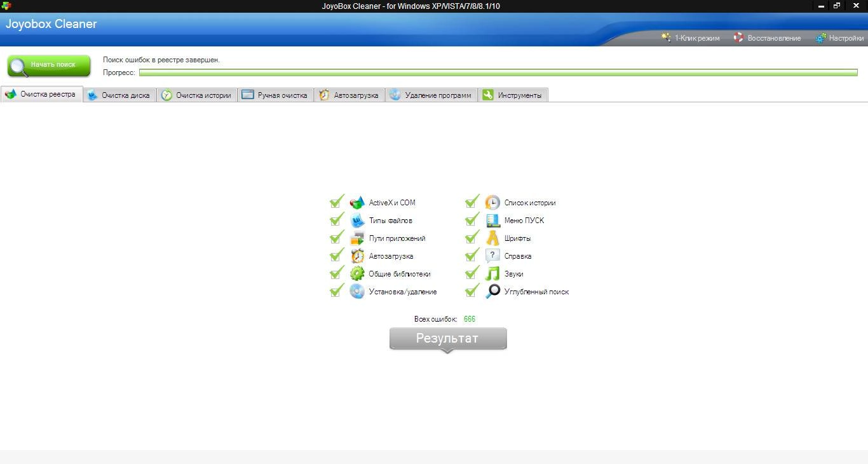Viewport: 868px width, 464px height.
Task: Restore down the window
Action: tap(837, 6)
